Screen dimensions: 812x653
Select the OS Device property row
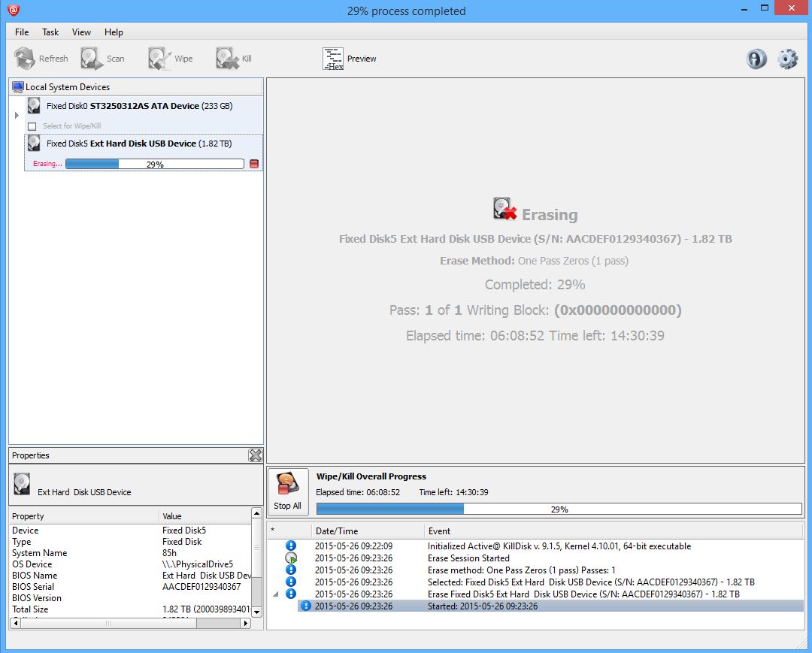pyautogui.click(x=131, y=564)
